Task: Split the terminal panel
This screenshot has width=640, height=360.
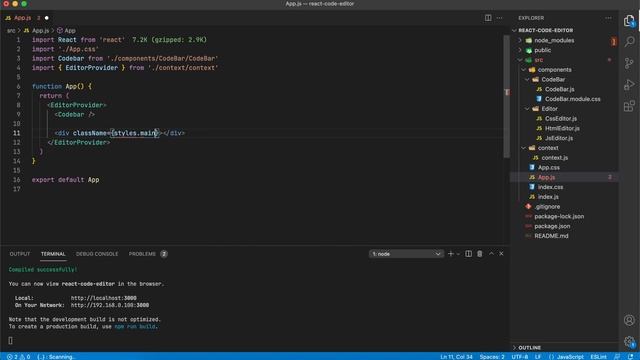Action: coord(468,254)
